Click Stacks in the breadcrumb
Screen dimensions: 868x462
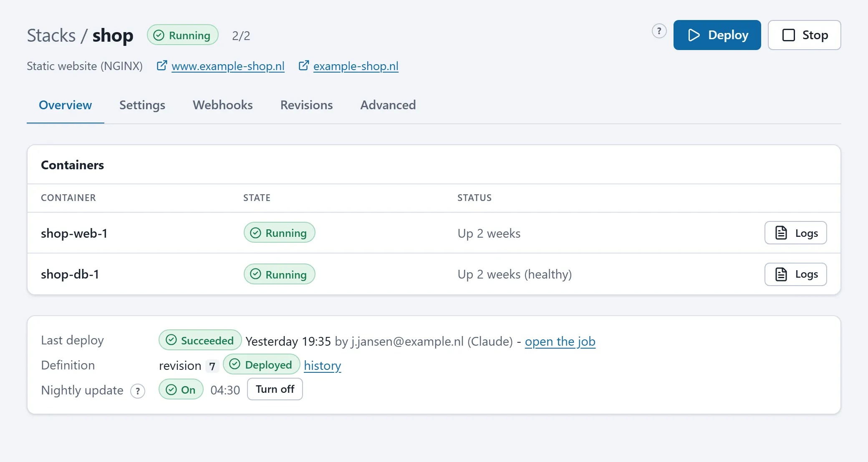point(51,35)
